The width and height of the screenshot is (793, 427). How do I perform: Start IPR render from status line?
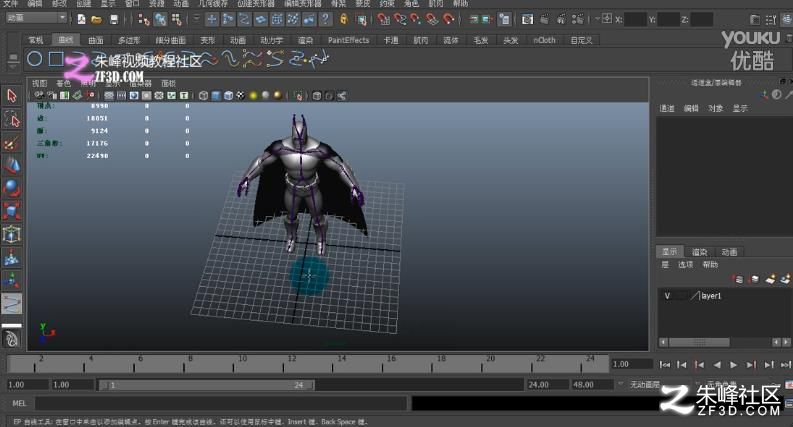[x=561, y=19]
